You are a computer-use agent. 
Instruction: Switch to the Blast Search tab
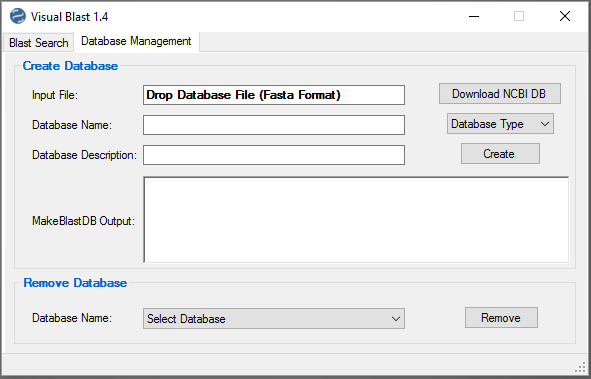pos(38,43)
